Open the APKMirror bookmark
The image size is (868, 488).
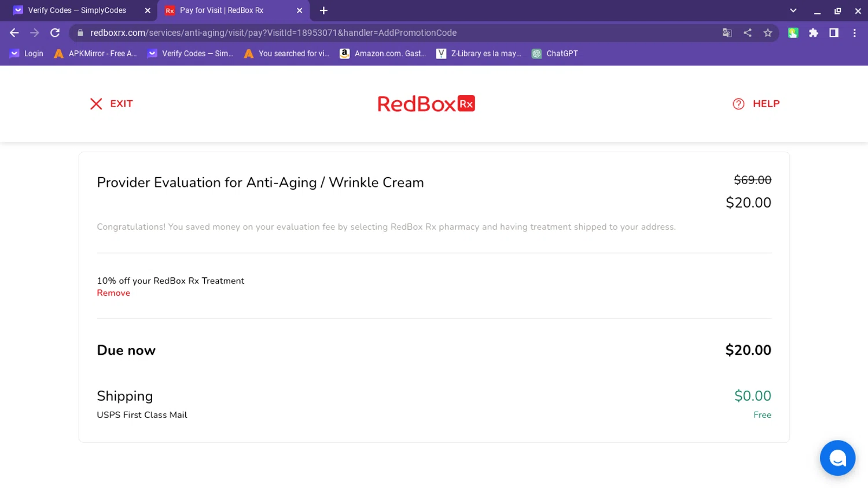[x=95, y=54]
